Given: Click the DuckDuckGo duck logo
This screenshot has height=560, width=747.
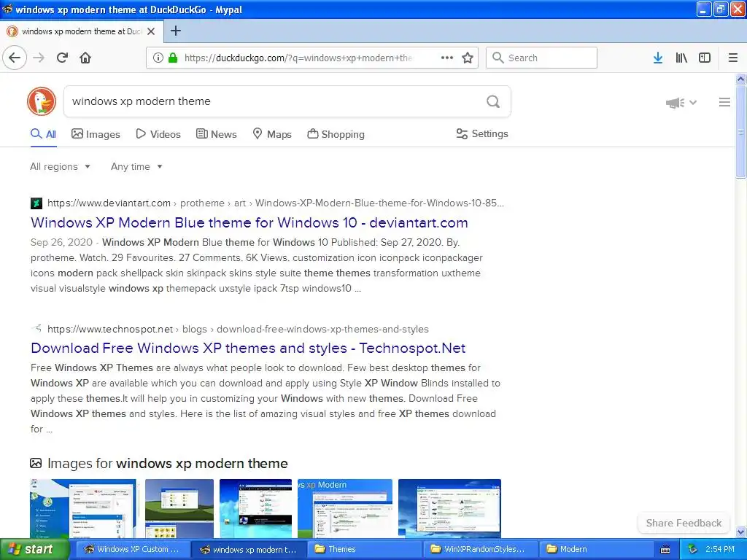Looking at the screenshot, I should tap(42, 101).
